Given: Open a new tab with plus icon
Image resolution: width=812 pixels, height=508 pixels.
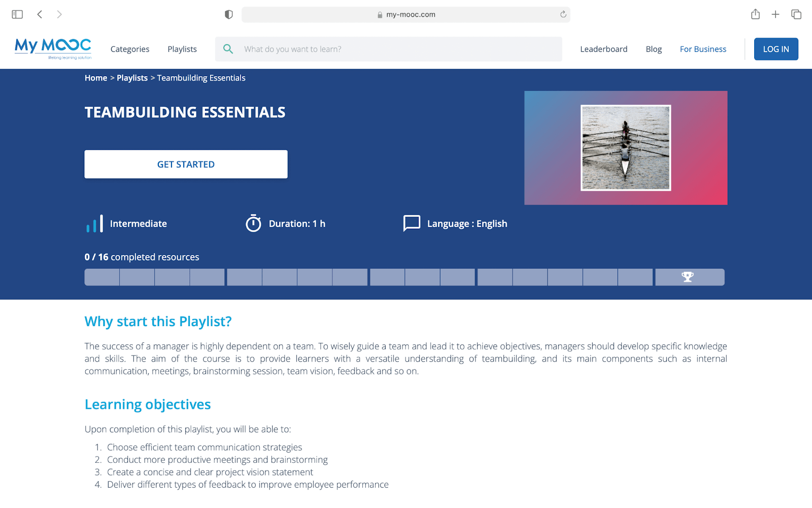Looking at the screenshot, I should pos(775,14).
